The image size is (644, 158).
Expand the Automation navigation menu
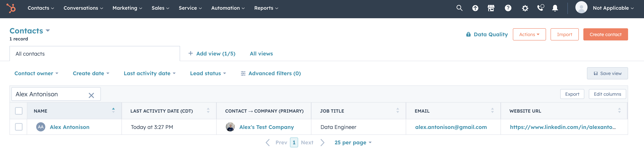tap(228, 8)
